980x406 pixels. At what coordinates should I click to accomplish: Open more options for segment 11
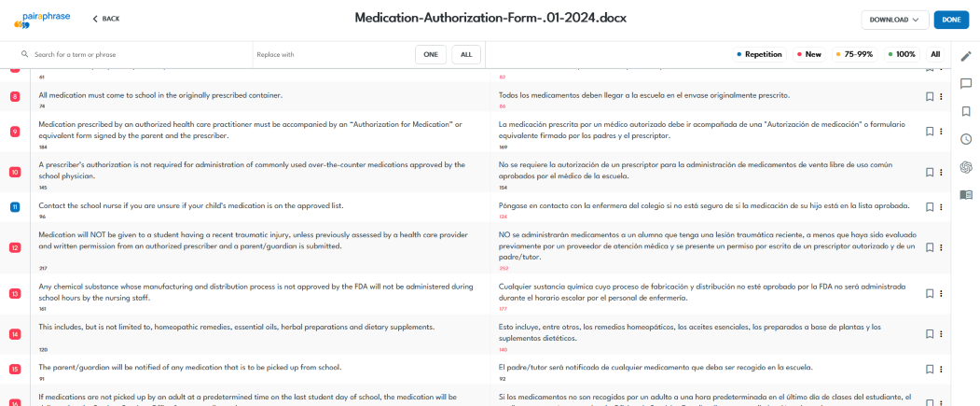click(x=941, y=207)
